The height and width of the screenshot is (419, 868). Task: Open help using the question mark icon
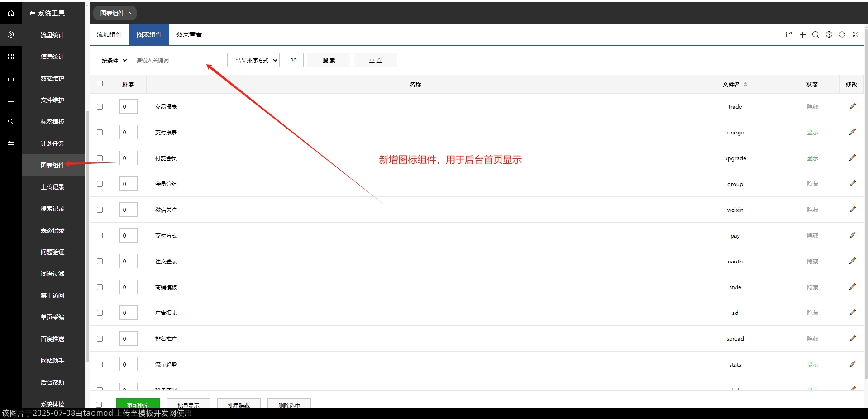829,34
